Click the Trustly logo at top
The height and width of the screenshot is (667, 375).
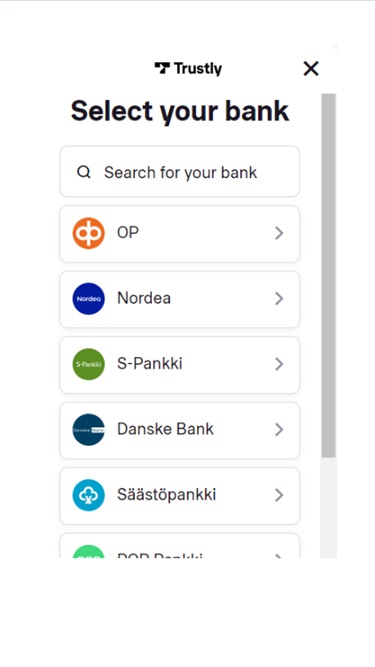[x=188, y=68]
